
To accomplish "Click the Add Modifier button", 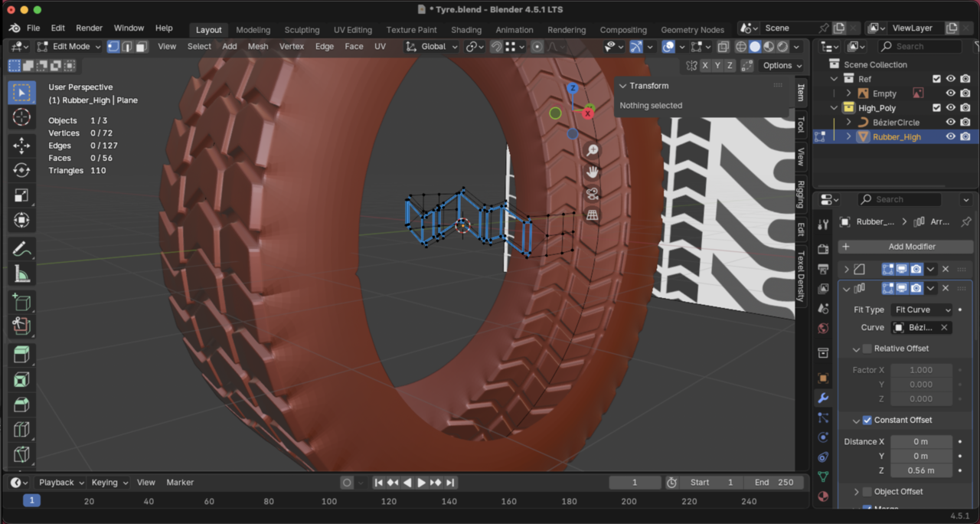I will [905, 247].
